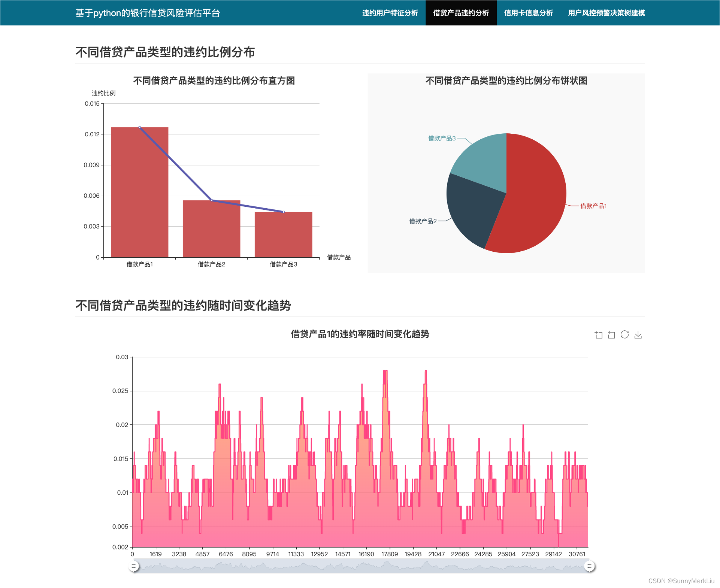Select the 借贷产品违约分析 tab
720x588 pixels.
[x=461, y=13]
